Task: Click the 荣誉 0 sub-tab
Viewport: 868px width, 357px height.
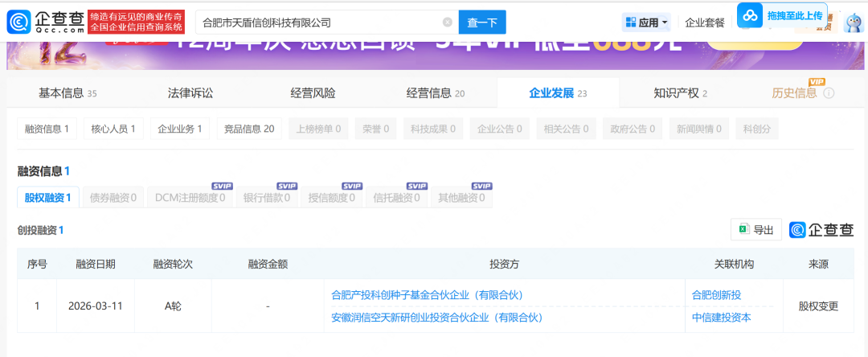Action: pos(376,129)
